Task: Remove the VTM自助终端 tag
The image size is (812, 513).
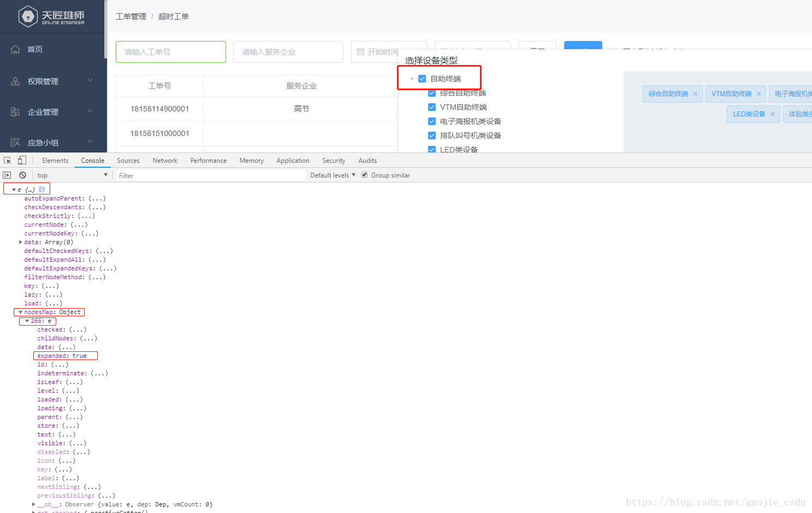Action: point(758,94)
